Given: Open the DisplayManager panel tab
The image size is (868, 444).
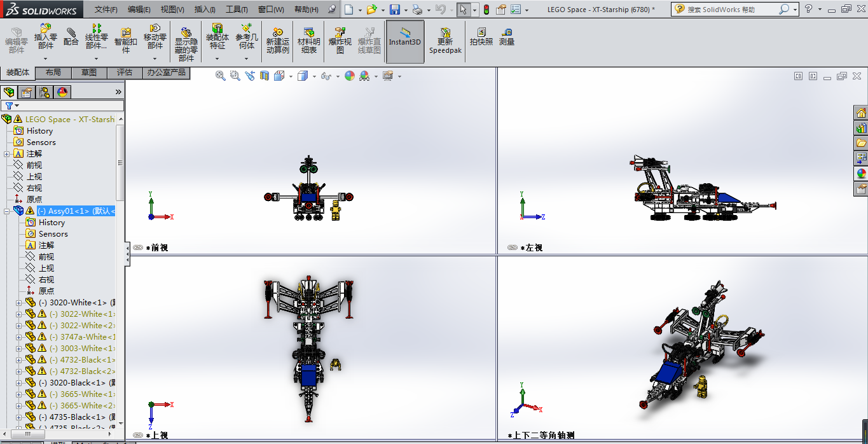Looking at the screenshot, I should pyautogui.click(x=62, y=92).
